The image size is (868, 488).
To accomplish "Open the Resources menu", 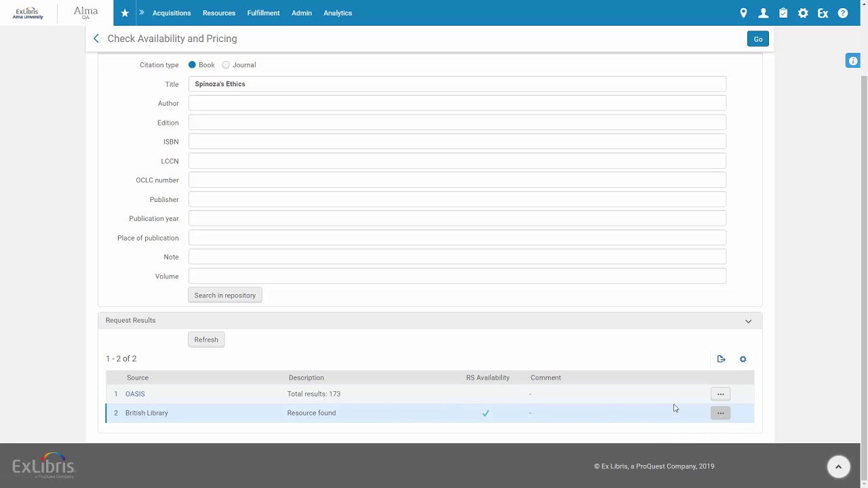I will 219,13.
